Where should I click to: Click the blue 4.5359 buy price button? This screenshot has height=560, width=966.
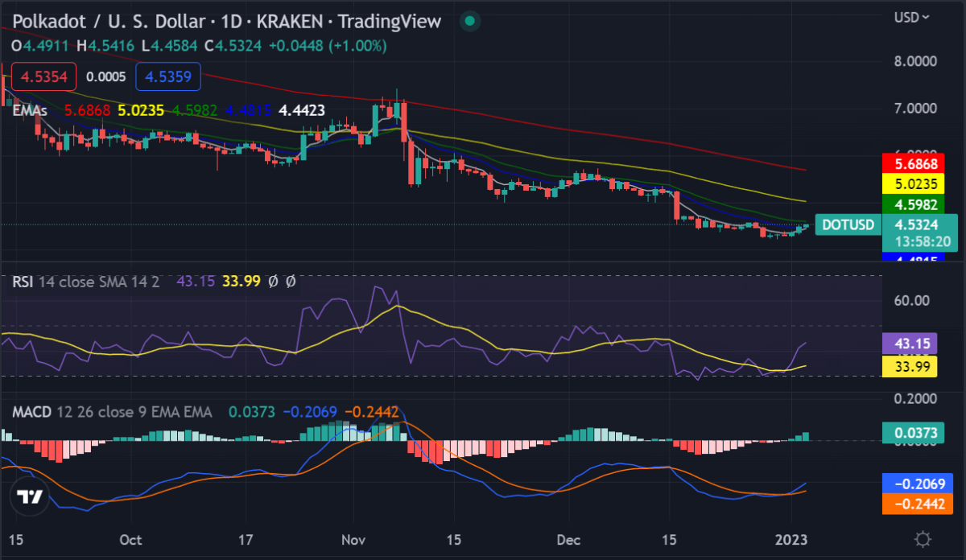pyautogui.click(x=168, y=78)
